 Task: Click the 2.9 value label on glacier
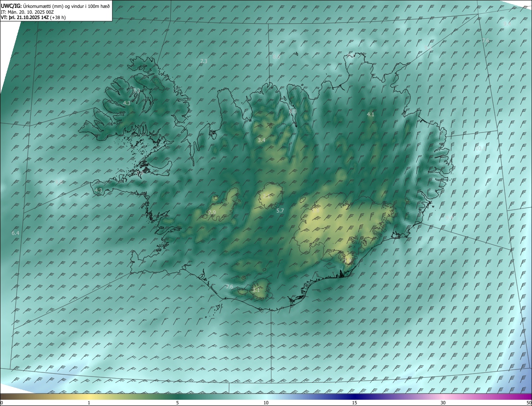[212, 213]
